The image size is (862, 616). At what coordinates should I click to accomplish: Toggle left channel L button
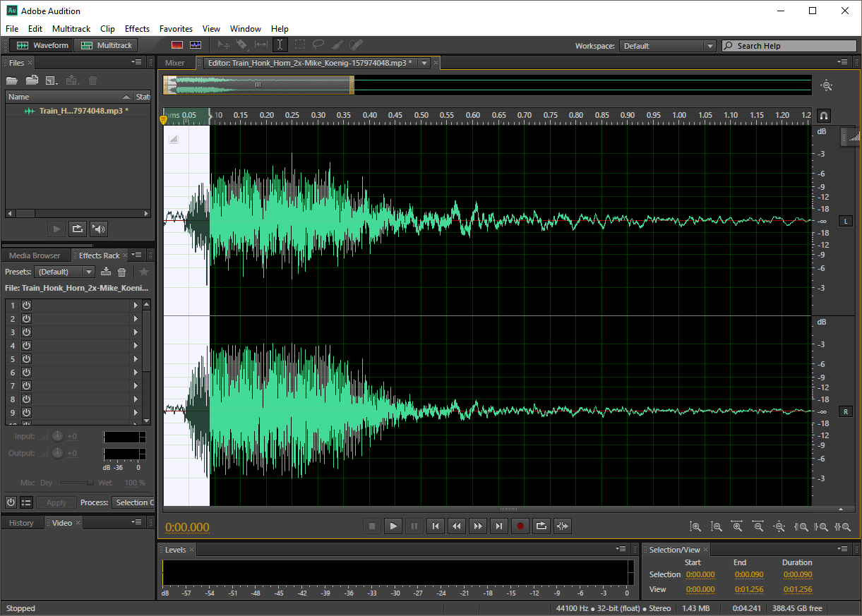(845, 222)
